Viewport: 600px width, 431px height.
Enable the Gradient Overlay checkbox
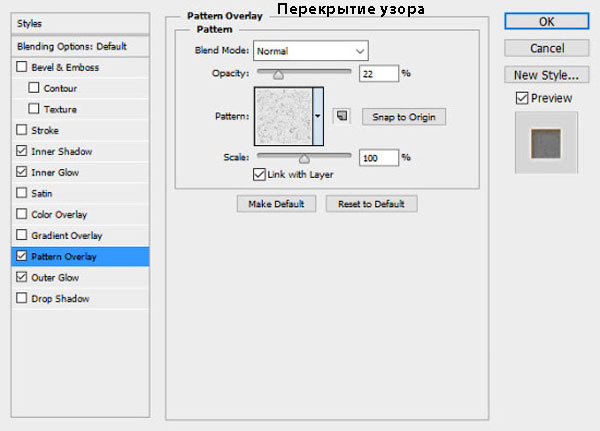click(x=21, y=235)
